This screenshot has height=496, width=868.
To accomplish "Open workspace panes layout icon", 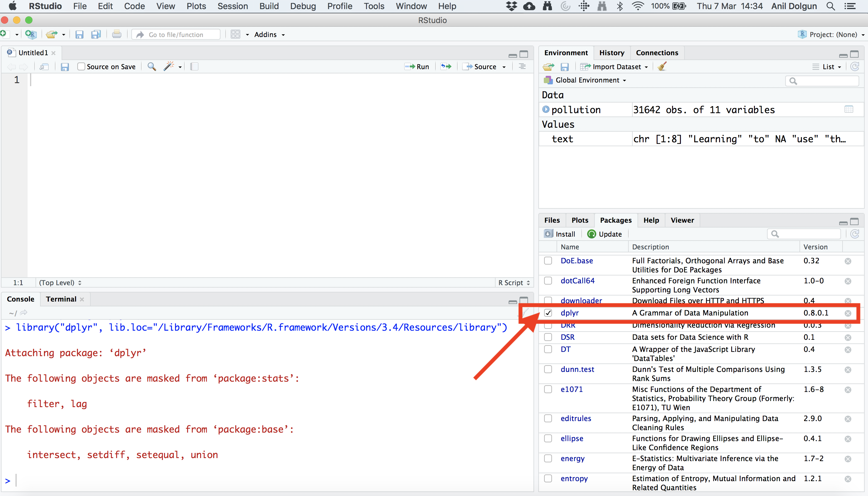I will click(236, 34).
